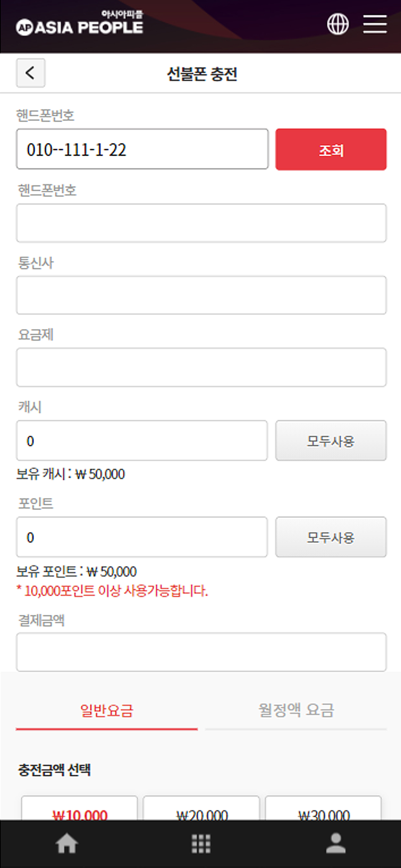This screenshot has height=868, width=401.
Task: Use all points with 모두사용 button
Action: 331,537
